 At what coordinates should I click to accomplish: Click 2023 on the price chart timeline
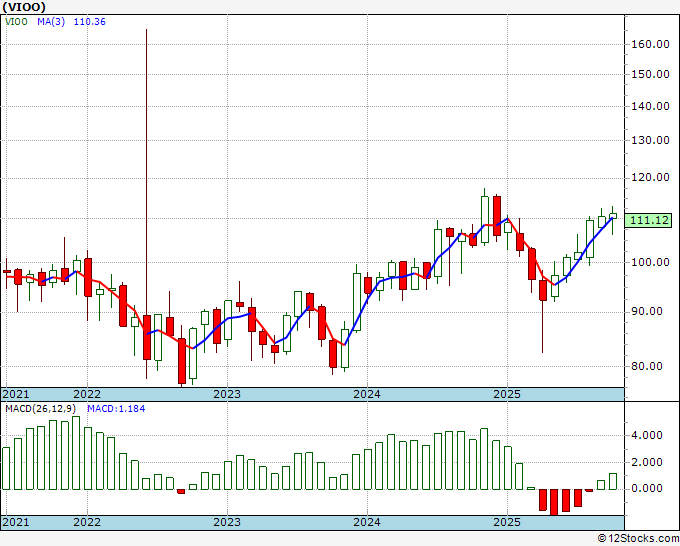tap(227, 394)
